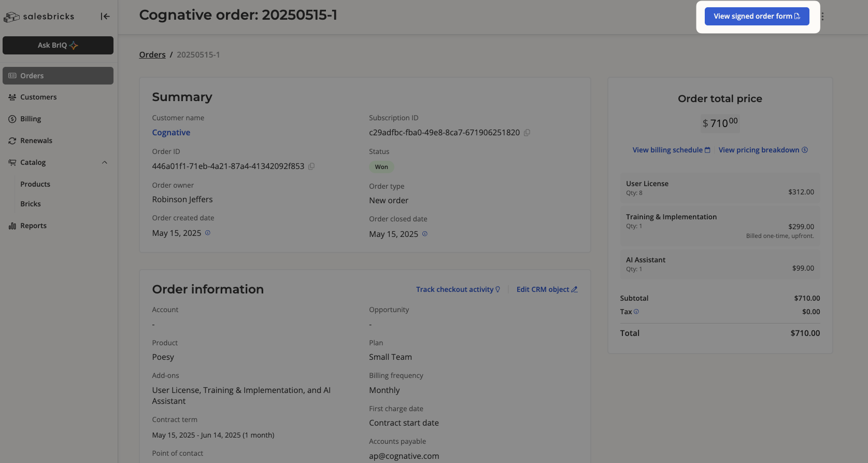The width and height of the screenshot is (868, 463).
Task: Click the Catalog cart icon
Action: click(12, 162)
